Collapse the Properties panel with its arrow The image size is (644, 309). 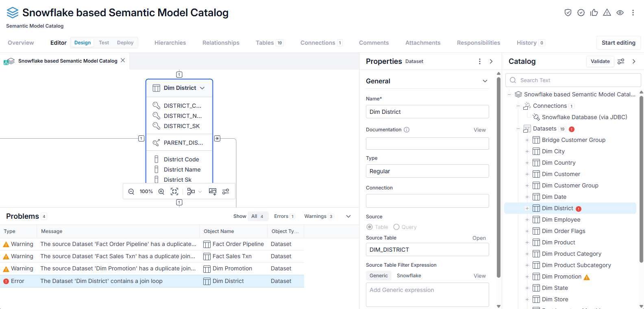tap(491, 61)
